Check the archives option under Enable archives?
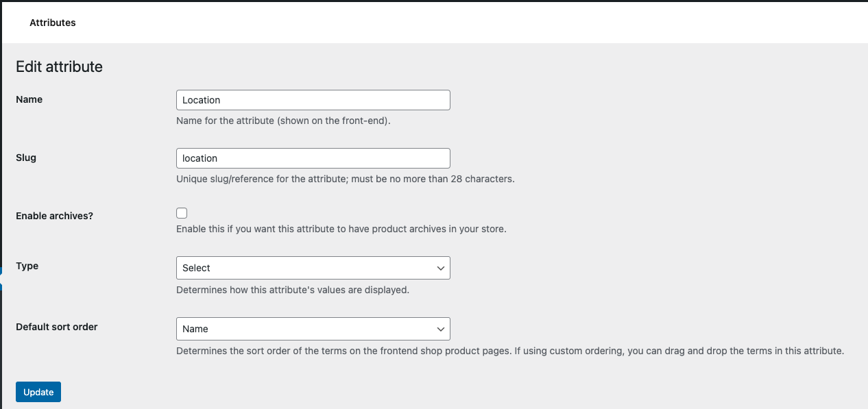868x409 pixels. click(x=182, y=212)
